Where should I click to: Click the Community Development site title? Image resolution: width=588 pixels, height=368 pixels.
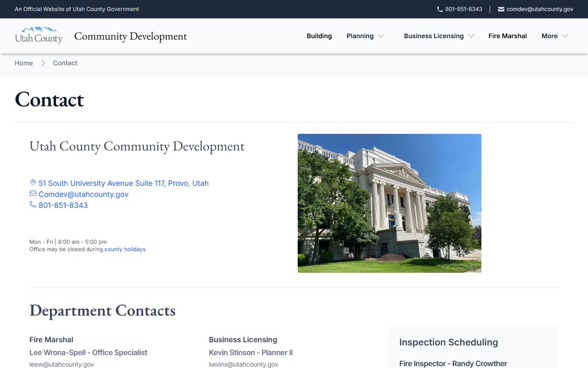tap(130, 36)
